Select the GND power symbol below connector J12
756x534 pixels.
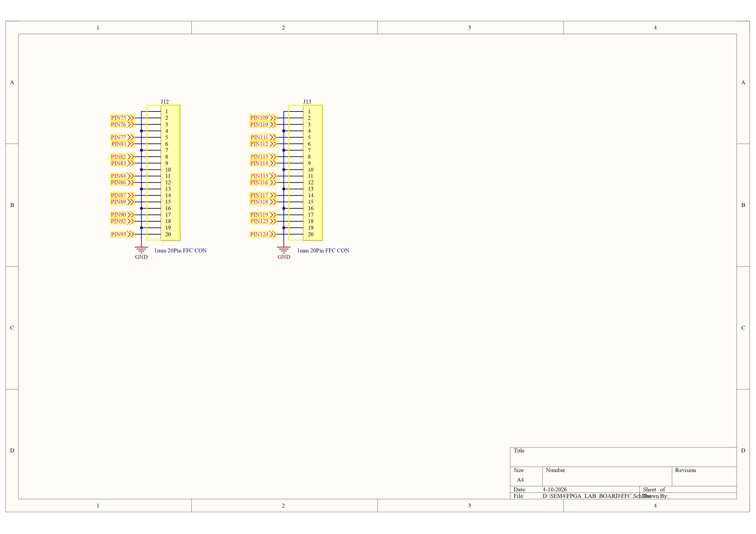coord(141,248)
